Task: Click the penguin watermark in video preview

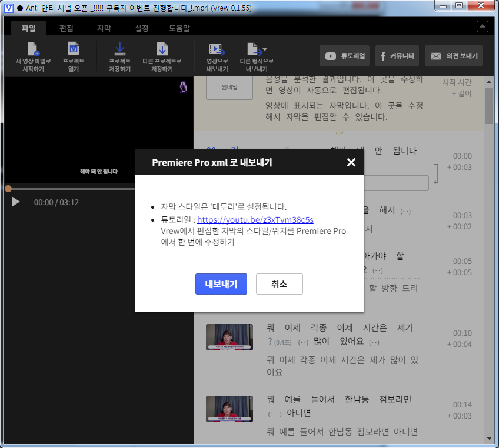Action: click(x=184, y=87)
